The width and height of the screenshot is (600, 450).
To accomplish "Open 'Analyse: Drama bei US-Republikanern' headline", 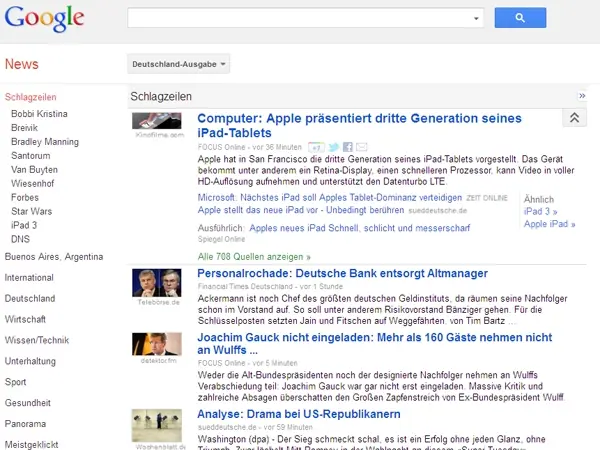I will point(299,414).
